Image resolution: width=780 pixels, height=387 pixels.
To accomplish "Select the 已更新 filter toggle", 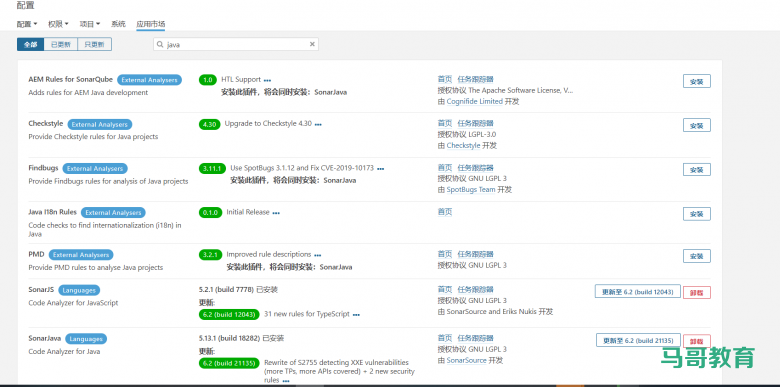I will 61,44.
